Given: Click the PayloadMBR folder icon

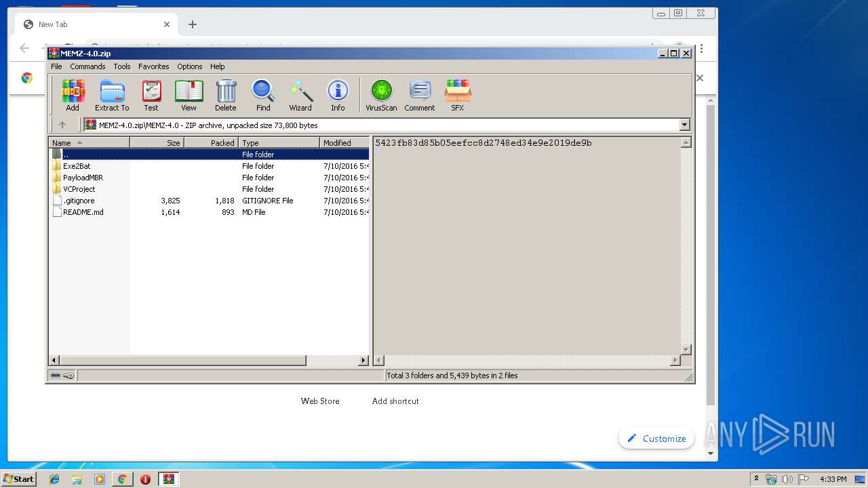Looking at the screenshot, I should click(x=57, y=178).
